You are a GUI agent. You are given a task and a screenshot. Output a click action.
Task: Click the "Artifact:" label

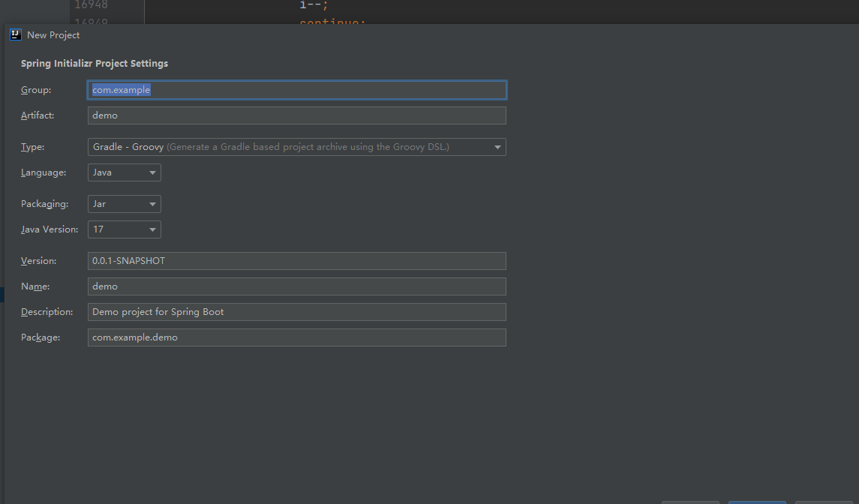[x=38, y=115]
